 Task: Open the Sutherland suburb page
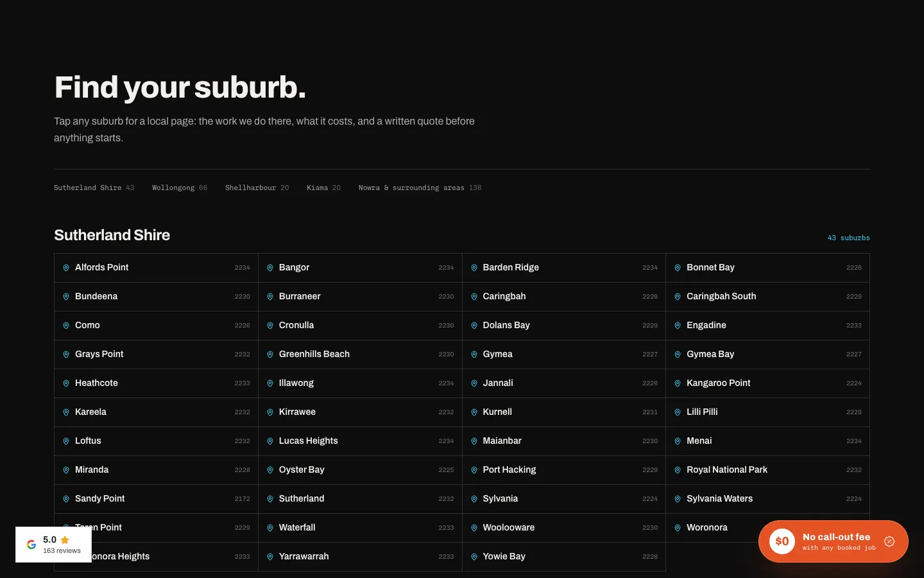[360, 499]
